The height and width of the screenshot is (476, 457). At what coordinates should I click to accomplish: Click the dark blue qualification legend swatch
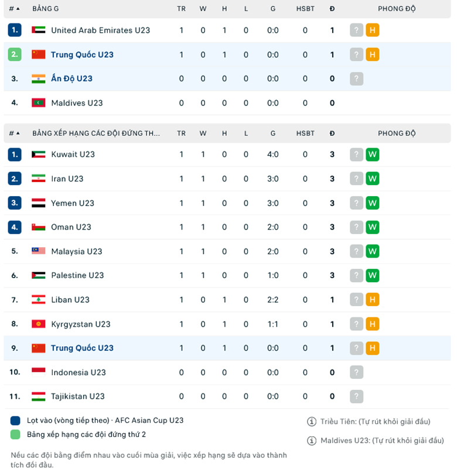(x=15, y=420)
